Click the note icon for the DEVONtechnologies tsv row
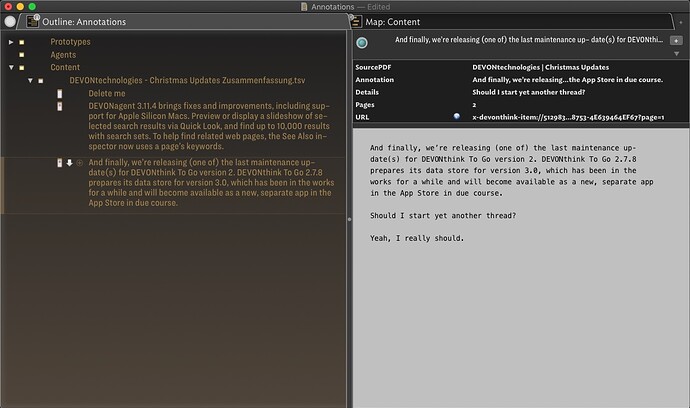Image resolution: width=690 pixels, height=408 pixels. [40, 81]
